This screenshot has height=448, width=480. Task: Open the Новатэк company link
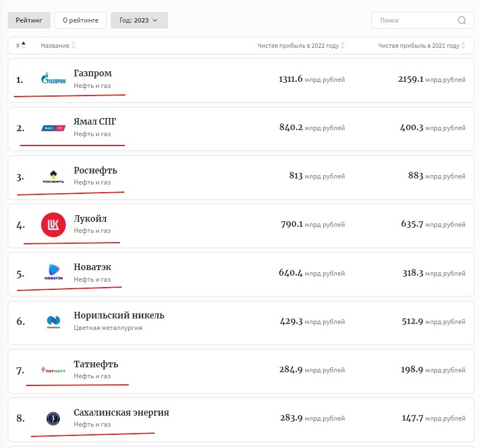(92, 267)
